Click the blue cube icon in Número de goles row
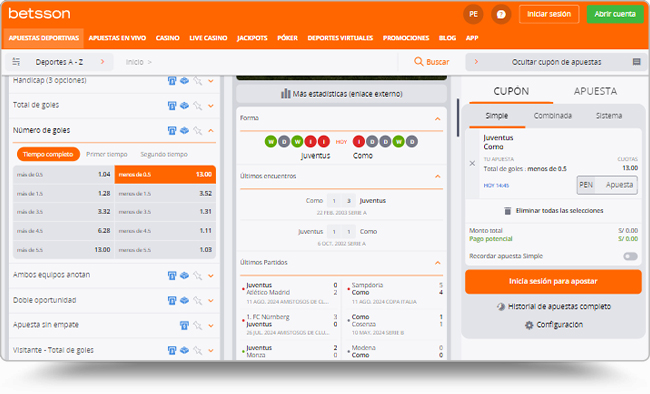 [x=184, y=131]
